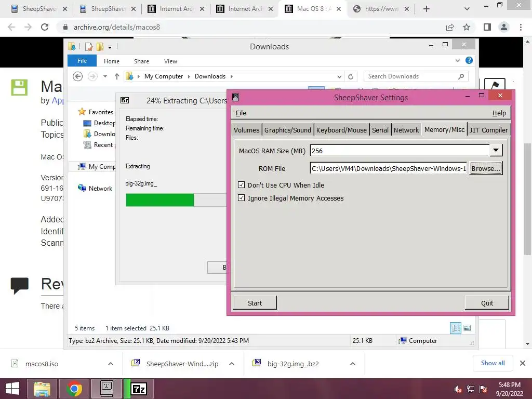Viewport: 532px width, 399px height.
Task: Select Desktop in Explorer Favorites
Action: (x=104, y=123)
